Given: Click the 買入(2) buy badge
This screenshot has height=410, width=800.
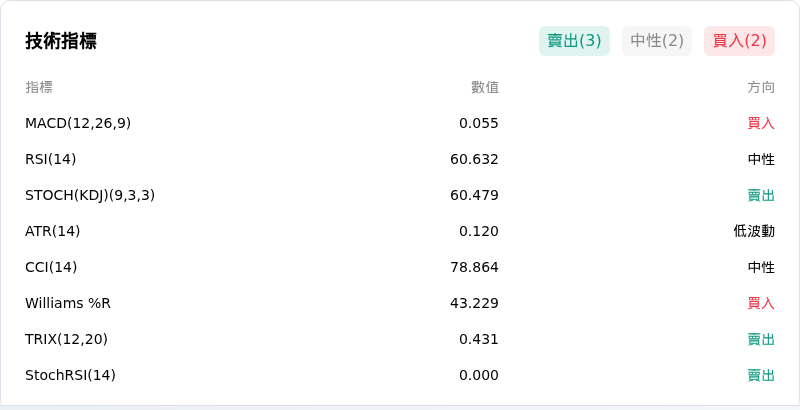Looking at the screenshot, I should coord(739,41).
